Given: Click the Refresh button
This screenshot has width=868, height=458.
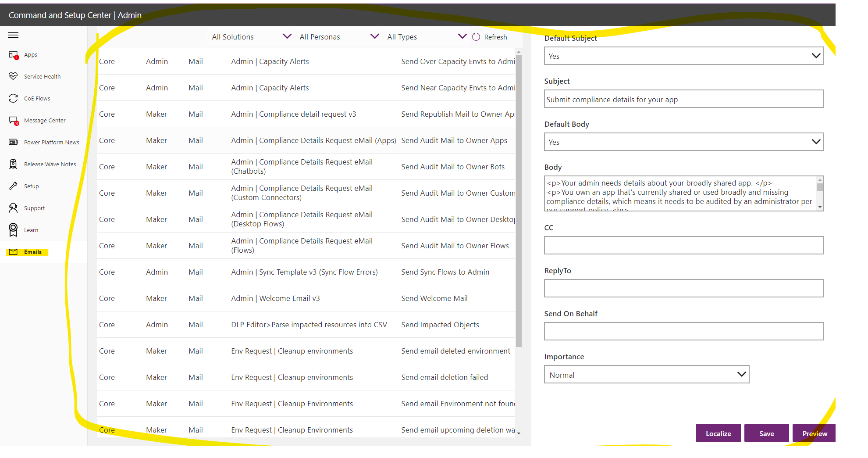Looking at the screenshot, I should click(490, 37).
